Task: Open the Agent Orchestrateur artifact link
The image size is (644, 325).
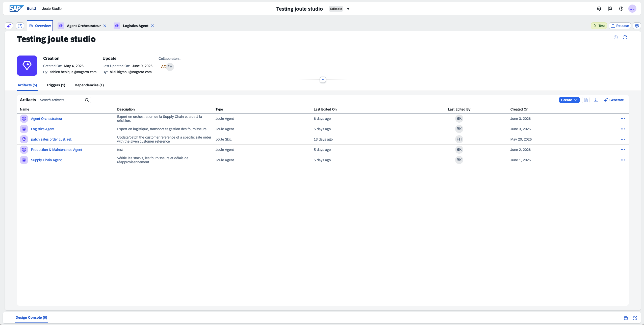Action: (x=46, y=119)
